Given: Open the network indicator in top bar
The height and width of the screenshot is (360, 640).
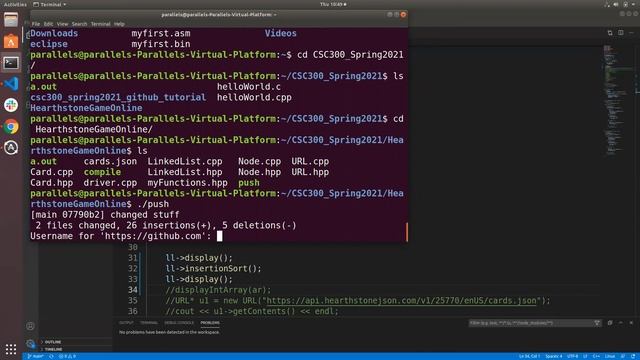Looking at the screenshot, I should [607, 4].
